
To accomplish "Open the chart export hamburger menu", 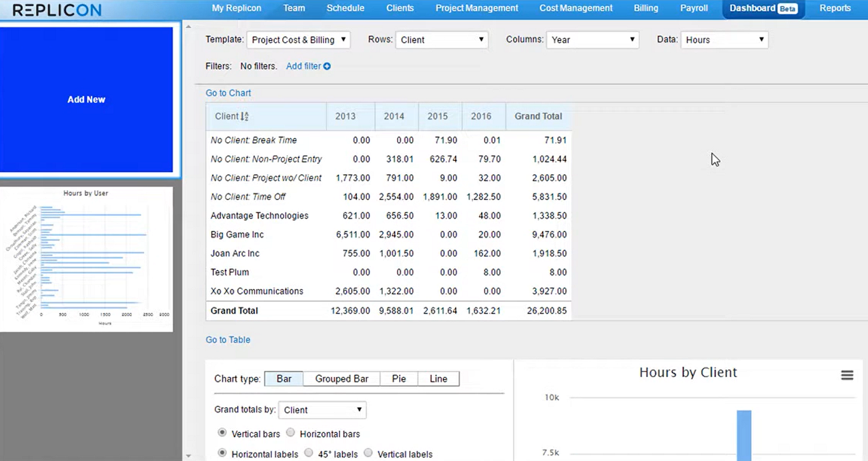I will 847,375.
